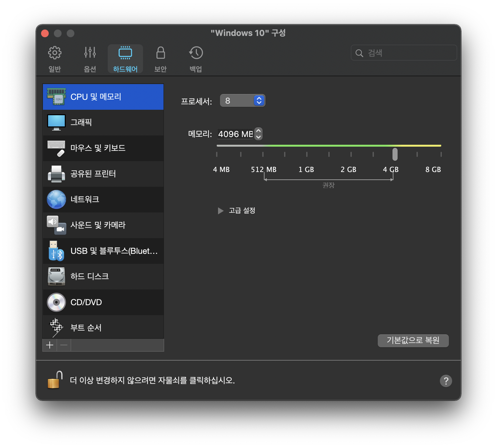Remove hardware device with minus button
Image resolution: width=497 pixels, height=448 pixels.
(x=64, y=345)
